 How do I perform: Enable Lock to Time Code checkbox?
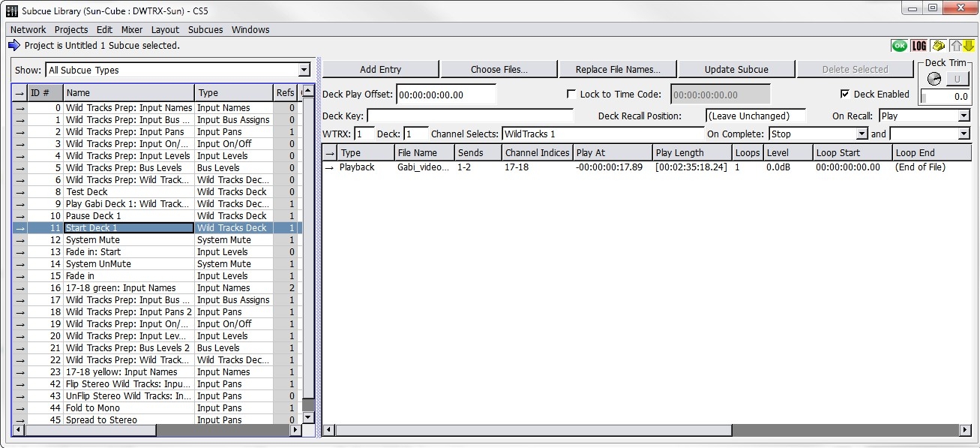tap(572, 95)
